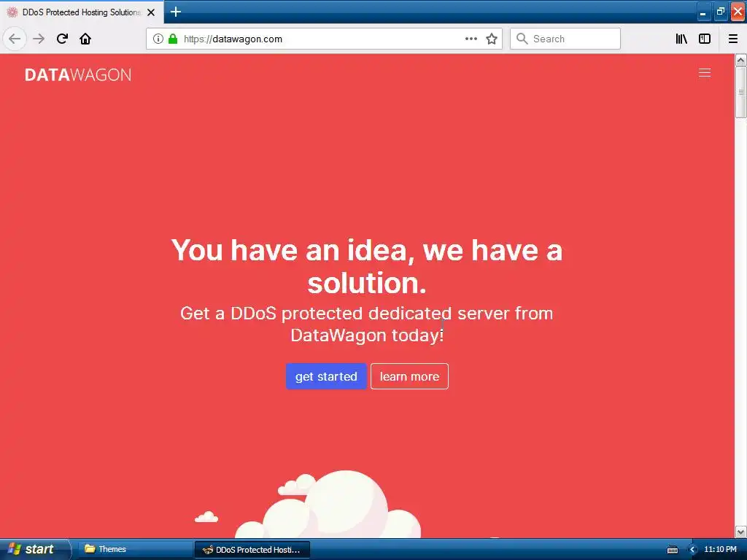Image resolution: width=747 pixels, height=560 pixels.
Task: Click the blue get started button
Action: coord(326,376)
